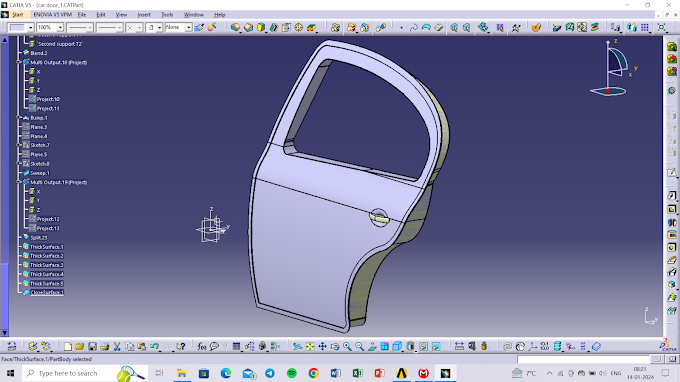680x382 pixels.
Task: Select the Pan view tool
Action: [322, 346]
